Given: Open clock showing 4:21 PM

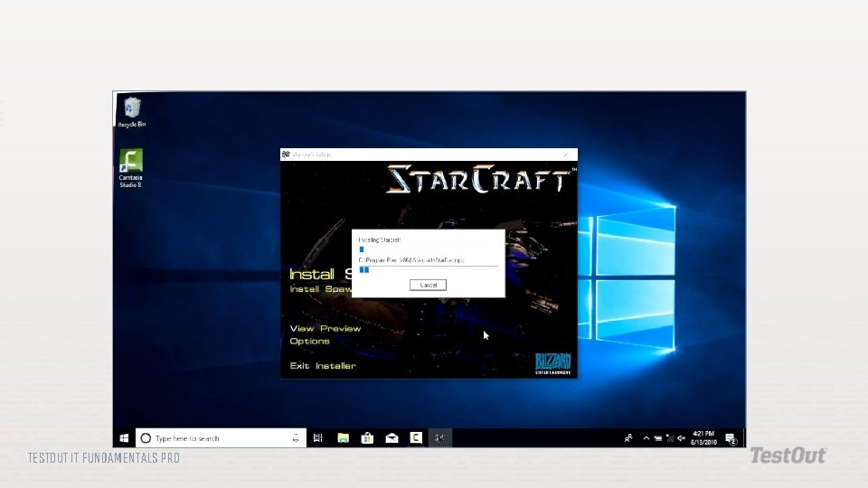Looking at the screenshot, I should point(703,438).
